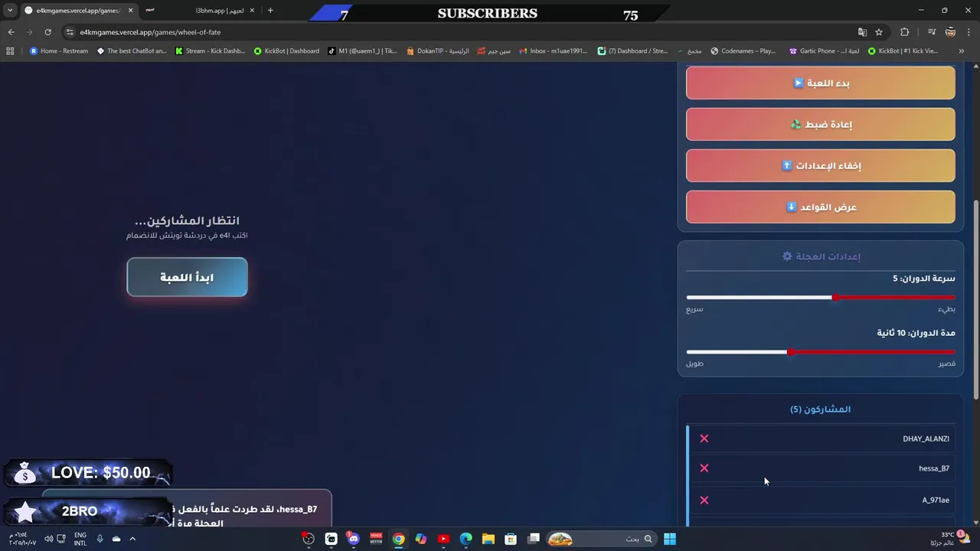Open the KickBot #1 Kick Viewer bookmark

902,51
